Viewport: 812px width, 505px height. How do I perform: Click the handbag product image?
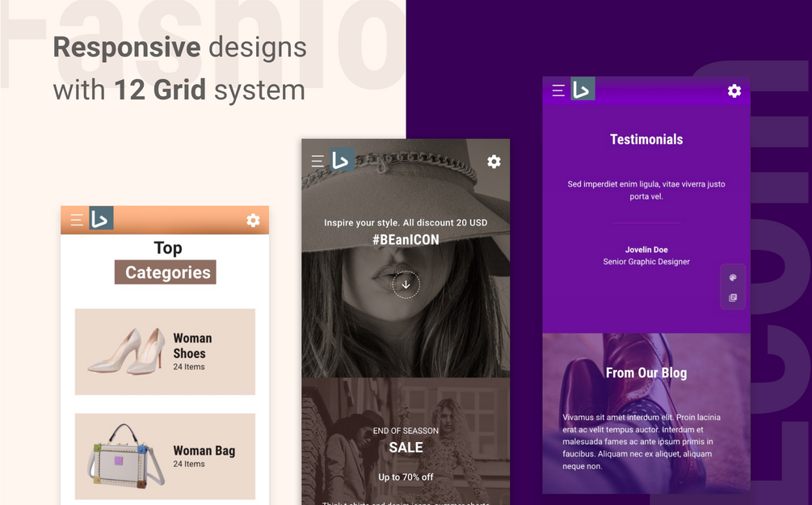click(126, 457)
